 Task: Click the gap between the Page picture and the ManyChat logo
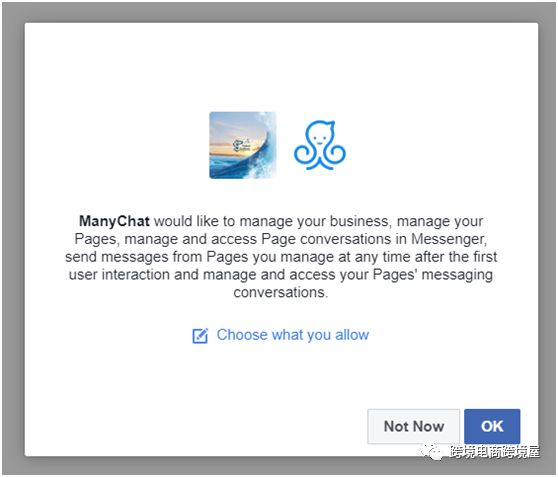285,145
